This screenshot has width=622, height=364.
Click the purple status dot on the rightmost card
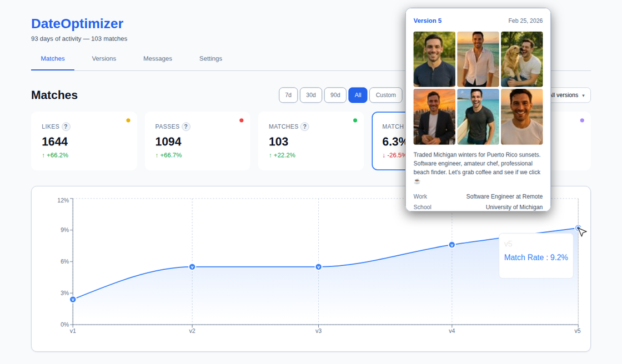tap(581, 119)
